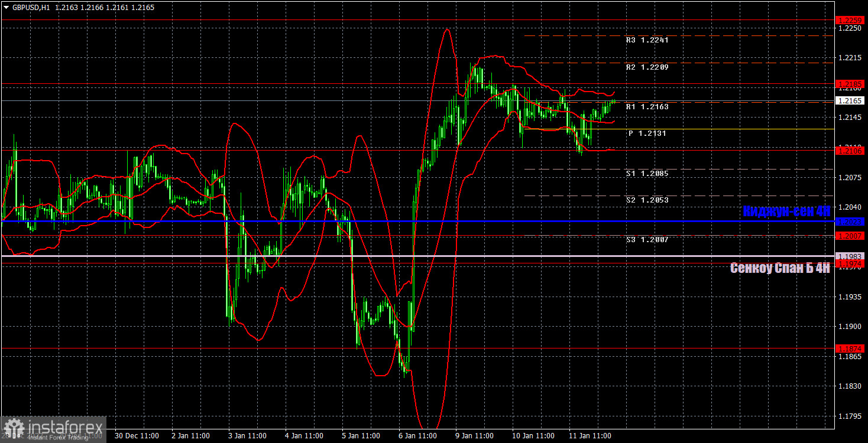Click the red 1.2259 price level tag
This screenshot has width=868, height=443.
(851, 19)
